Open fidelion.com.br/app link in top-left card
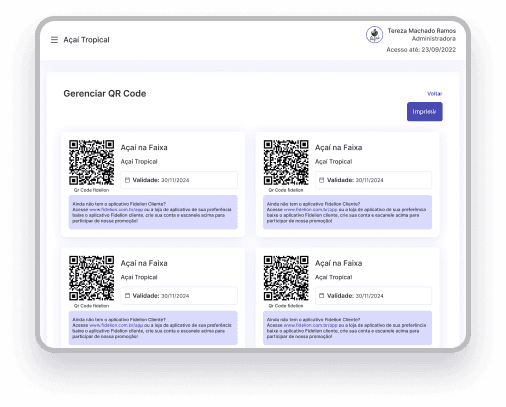The image size is (506, 407). [116, 210]
